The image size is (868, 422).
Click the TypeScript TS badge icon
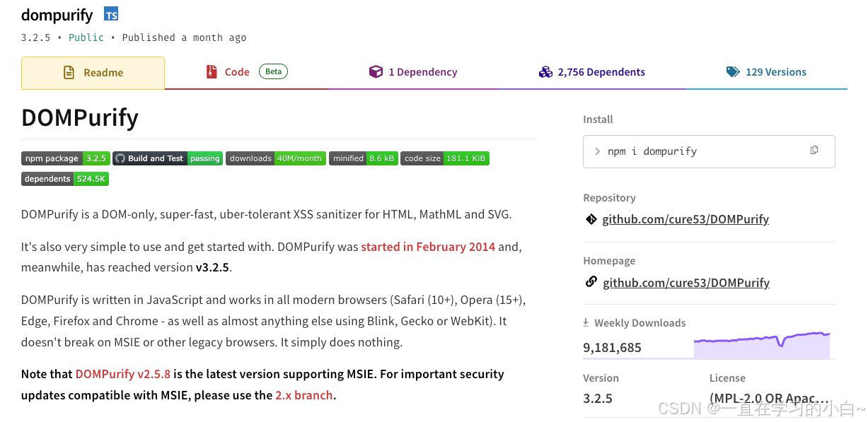[x=111, y=14]
